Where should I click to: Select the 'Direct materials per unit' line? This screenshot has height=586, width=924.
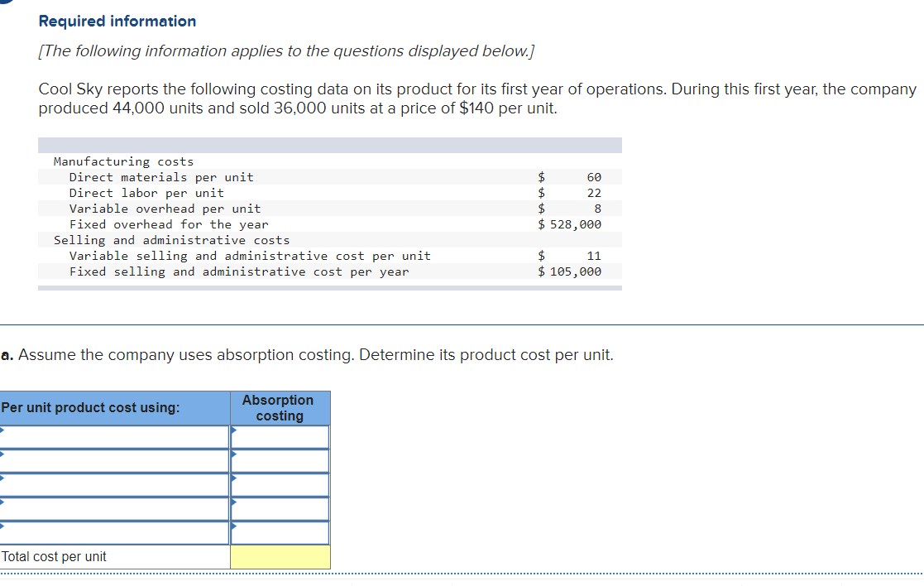click(x=161, y=176)
